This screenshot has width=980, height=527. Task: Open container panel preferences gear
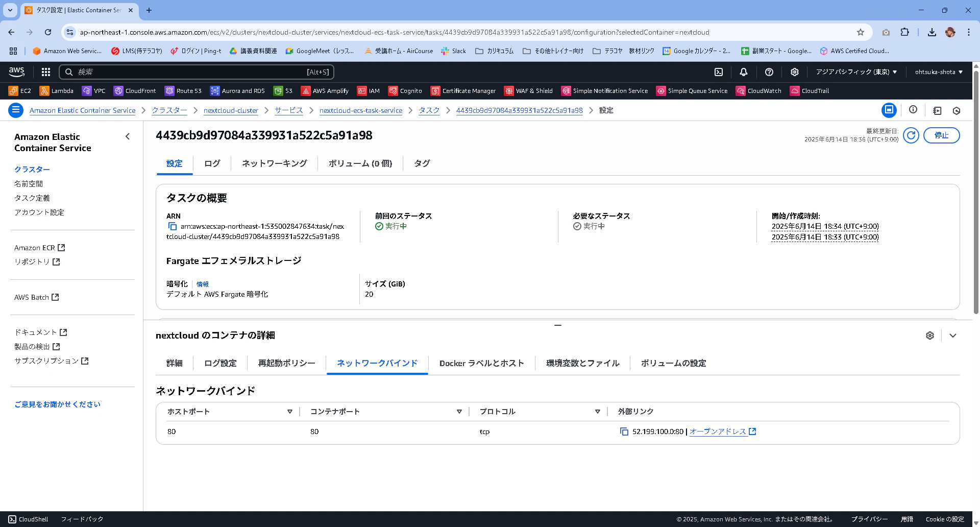[930, 336]
